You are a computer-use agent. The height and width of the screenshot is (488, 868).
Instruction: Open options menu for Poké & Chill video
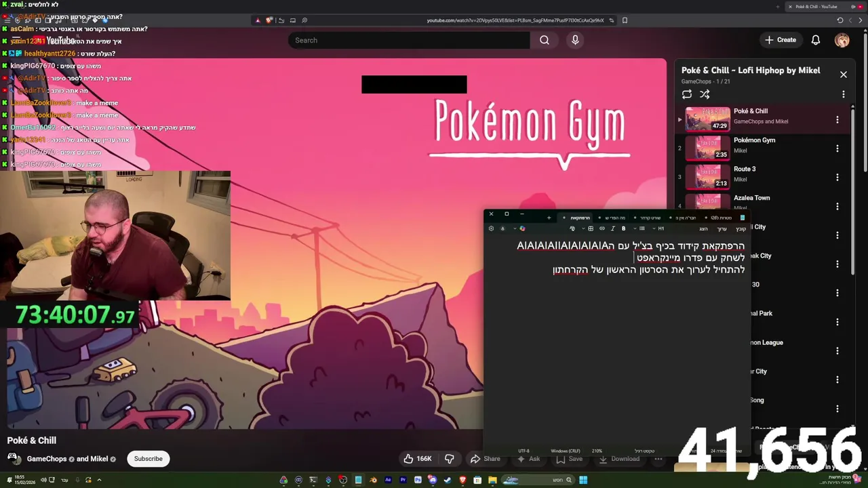click(837, 119)
